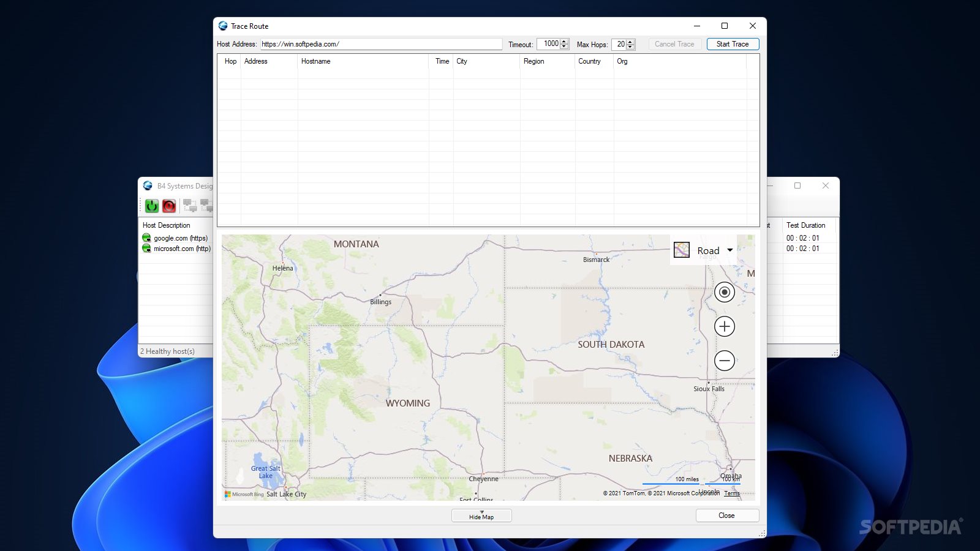Maximize the background B4 Systems window

[x=797, y=186]
